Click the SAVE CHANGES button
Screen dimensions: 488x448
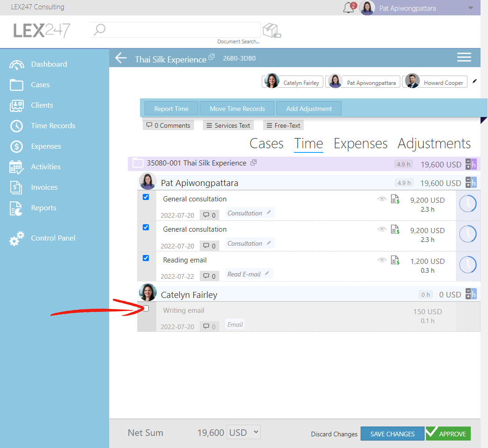392,434
